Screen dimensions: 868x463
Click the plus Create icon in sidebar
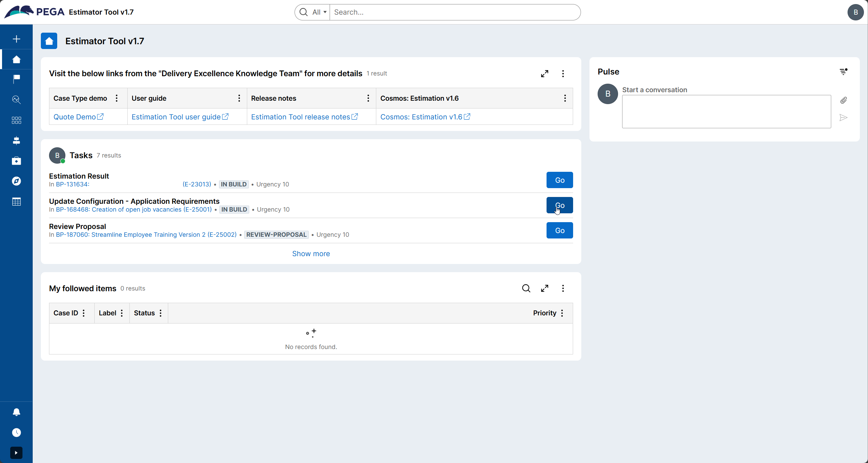coord(16,39)
